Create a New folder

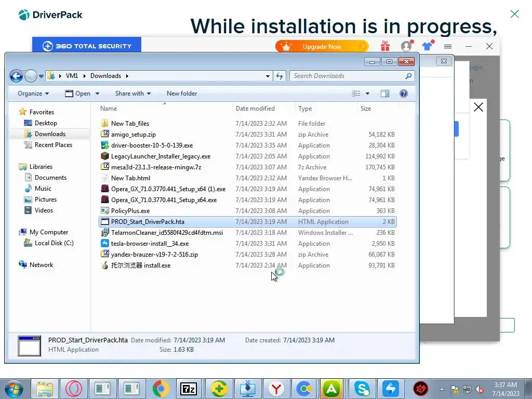click(x=182, y=94)
